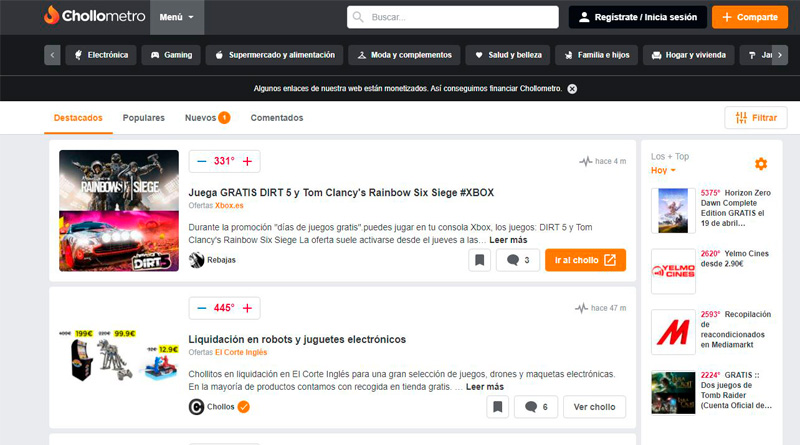The image size is (800, 445).
Task: Open Horizon Zero Dawn Complete Edition link
Action: 735,208
